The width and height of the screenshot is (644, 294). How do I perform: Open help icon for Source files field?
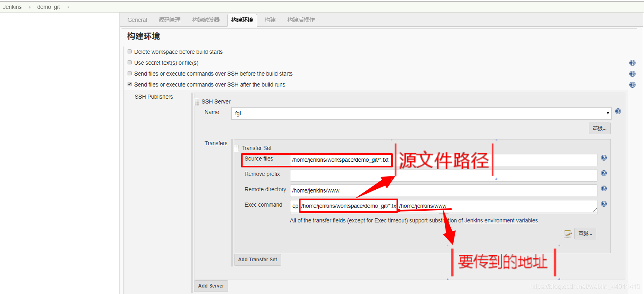coord(604,158)
